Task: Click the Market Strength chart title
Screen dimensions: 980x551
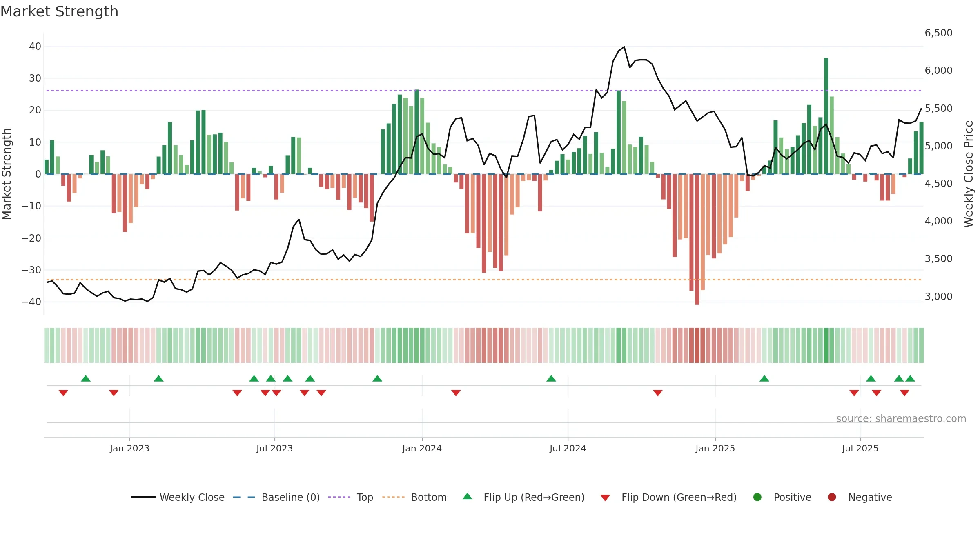Action: [59, 11]
